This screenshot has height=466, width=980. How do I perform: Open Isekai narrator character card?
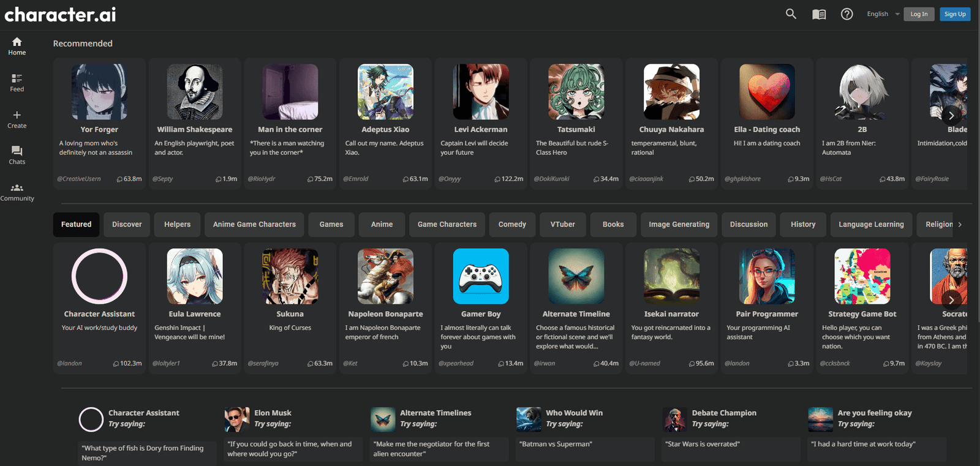point(672,307)
